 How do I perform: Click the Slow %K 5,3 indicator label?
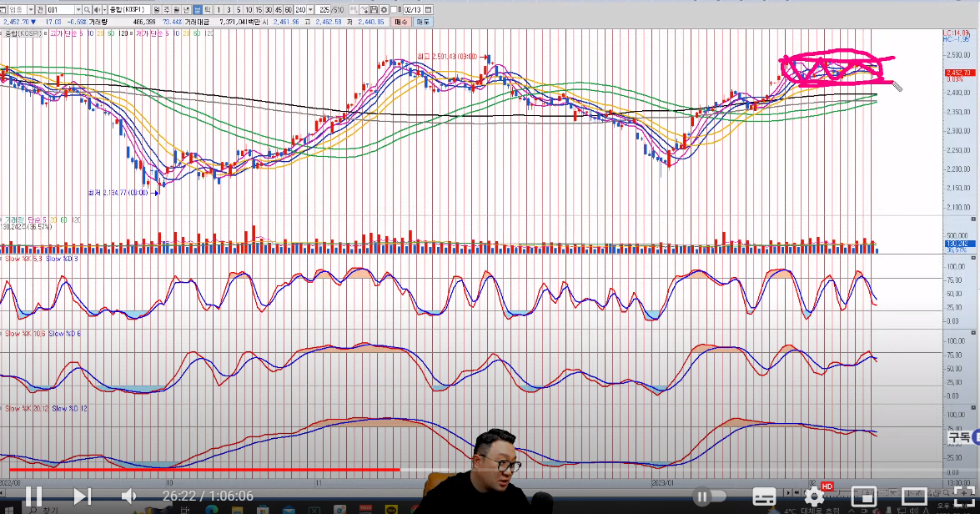pyautogui.click(x=23, y=258)
